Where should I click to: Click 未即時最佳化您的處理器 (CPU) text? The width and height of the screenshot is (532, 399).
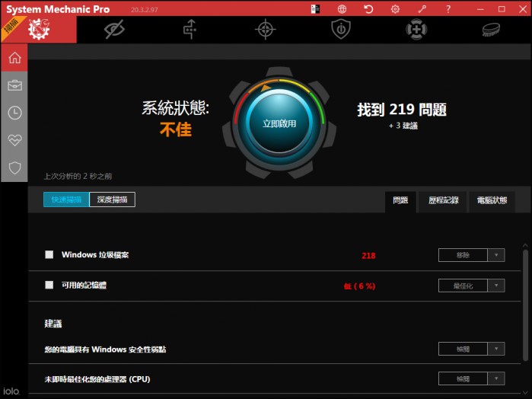coord(97,379)
